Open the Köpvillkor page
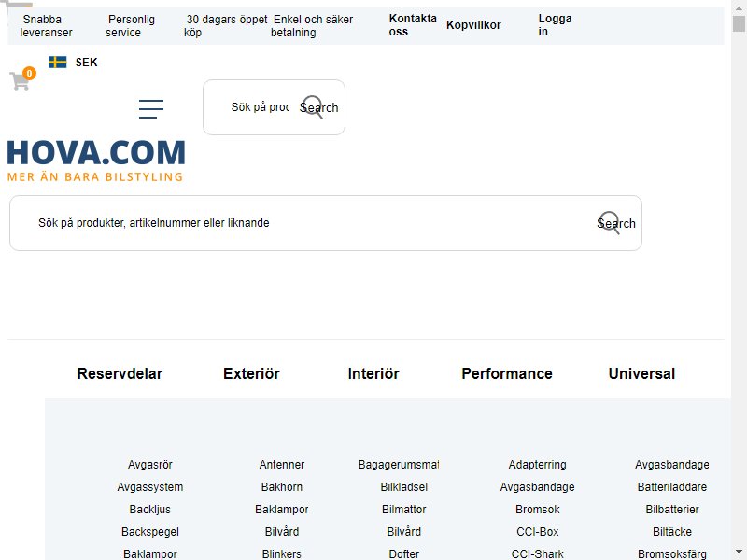747x560 pixels. (x=473, y=25)
